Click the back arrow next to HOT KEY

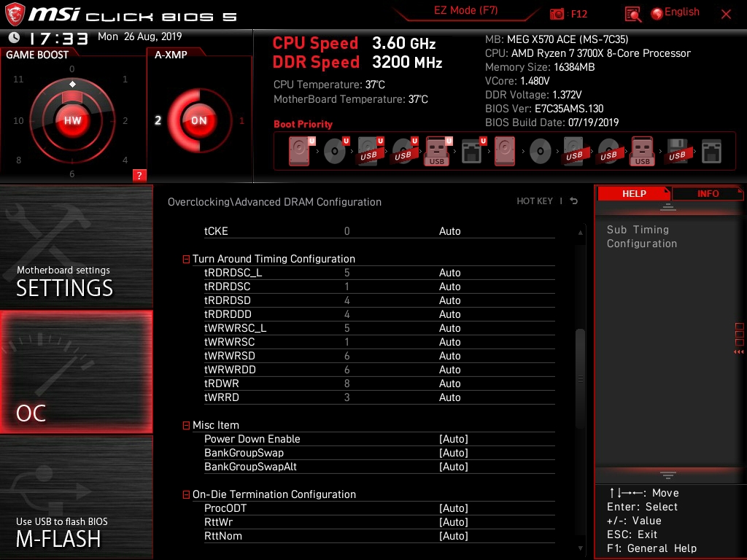coord(574,201)
